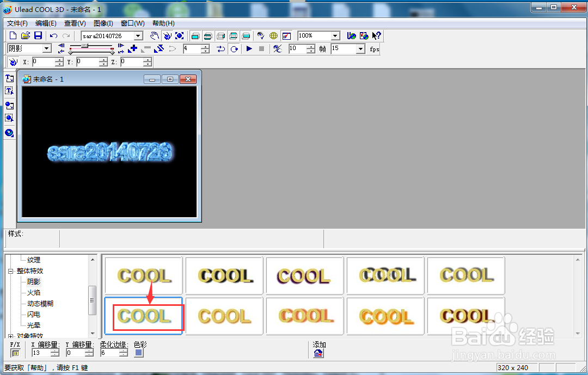Viewport: 588px width, 375px height.
Task: Click the Y 偏移量 input field
Action: point(76,353)
